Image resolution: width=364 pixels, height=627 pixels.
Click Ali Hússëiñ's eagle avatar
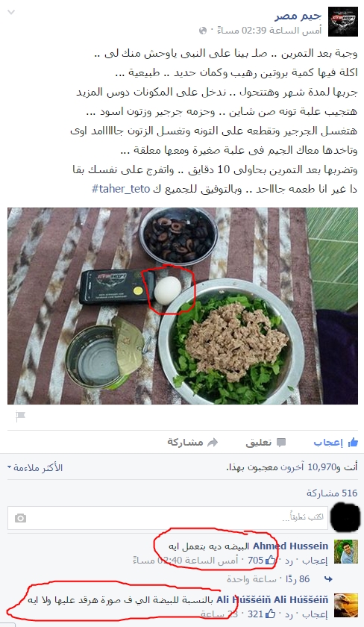tap(346, 606)
